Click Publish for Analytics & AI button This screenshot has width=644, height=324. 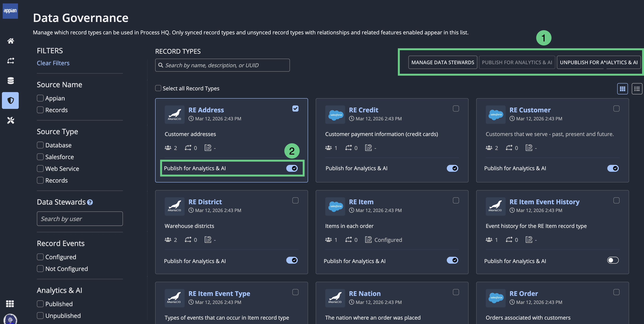click(517, 62)
